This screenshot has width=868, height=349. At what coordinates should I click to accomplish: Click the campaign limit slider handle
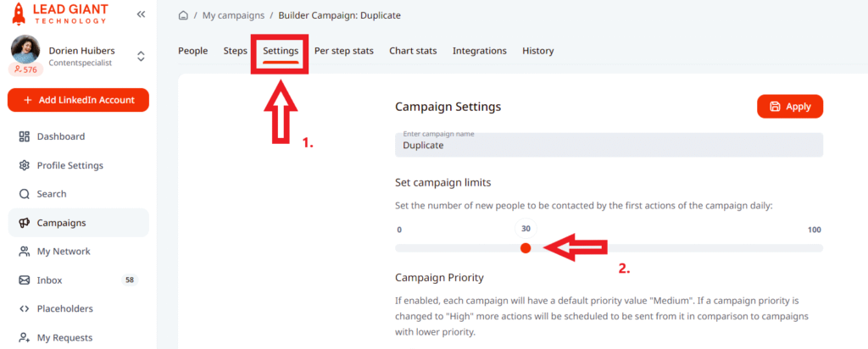[526, 247]
